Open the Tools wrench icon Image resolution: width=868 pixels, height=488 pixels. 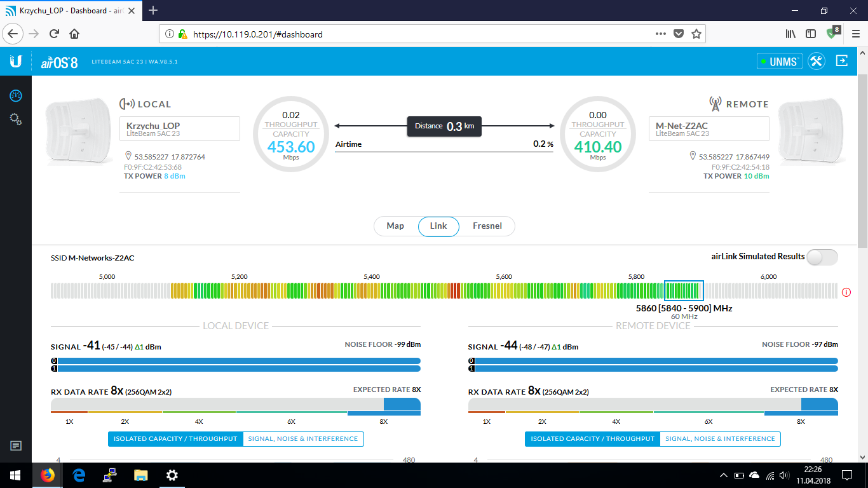pyautogui.click(x=817, y=61)
